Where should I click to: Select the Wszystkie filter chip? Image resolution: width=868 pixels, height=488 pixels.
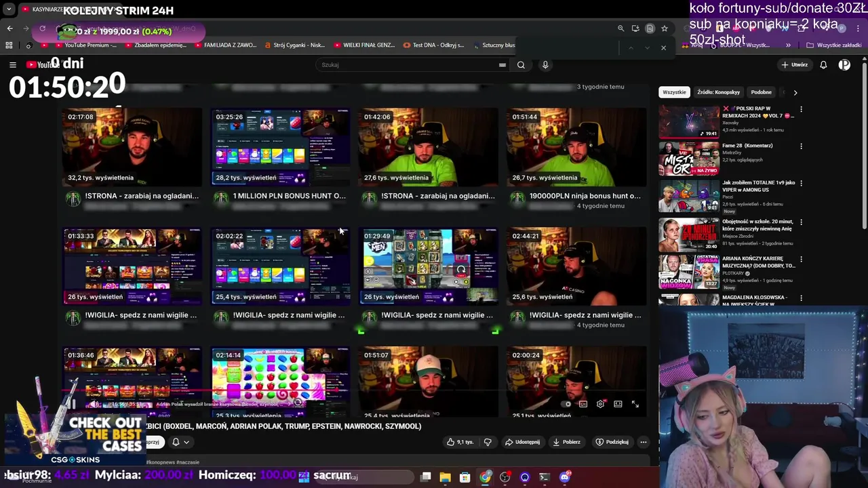click(674, 92)
